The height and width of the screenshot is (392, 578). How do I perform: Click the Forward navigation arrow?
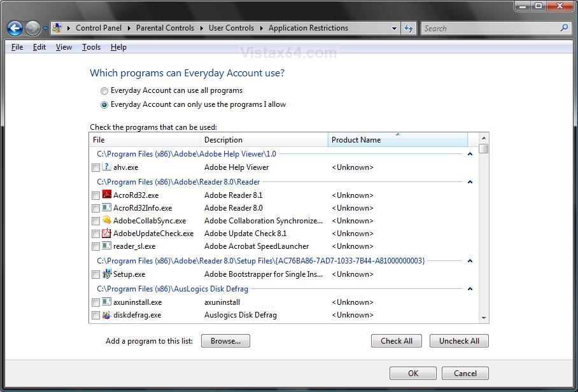point(32,29)
